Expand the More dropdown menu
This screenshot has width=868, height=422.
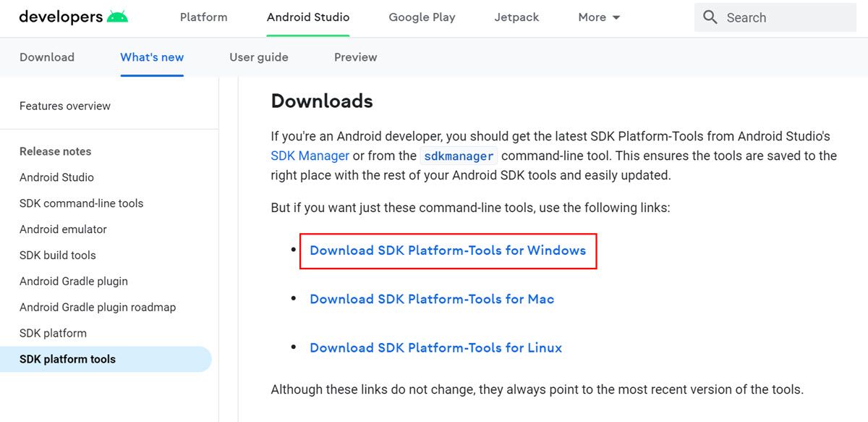coord(599,17)
